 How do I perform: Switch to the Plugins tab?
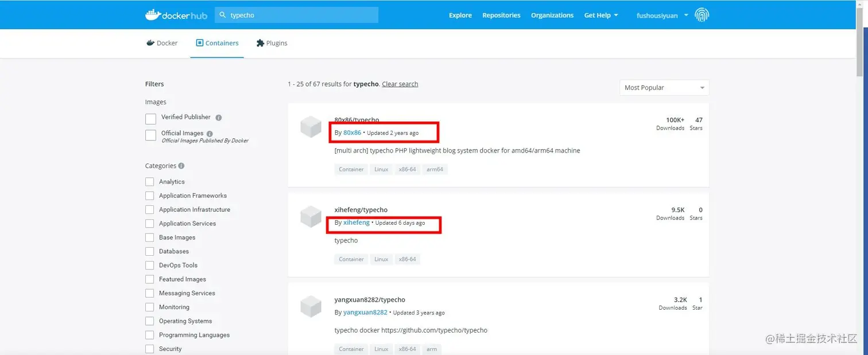click(x=272, y=43)
